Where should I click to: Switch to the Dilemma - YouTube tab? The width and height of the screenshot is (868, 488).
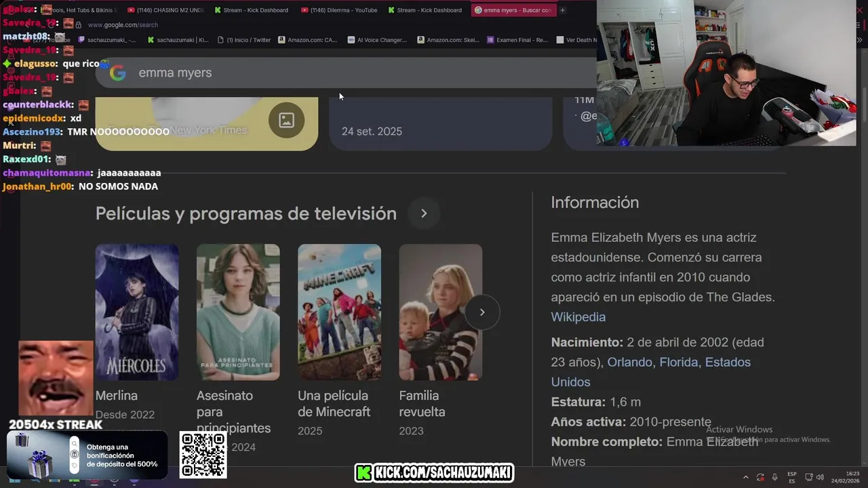click(x=338, y=10)
